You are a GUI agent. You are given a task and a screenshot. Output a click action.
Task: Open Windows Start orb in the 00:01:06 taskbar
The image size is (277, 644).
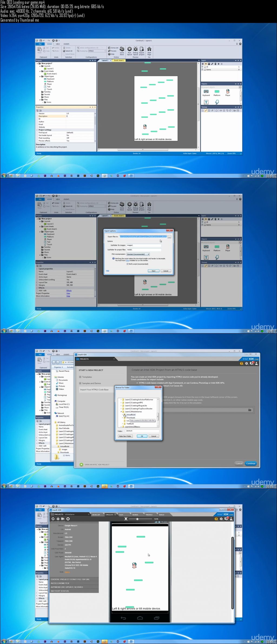click(4, 176)
